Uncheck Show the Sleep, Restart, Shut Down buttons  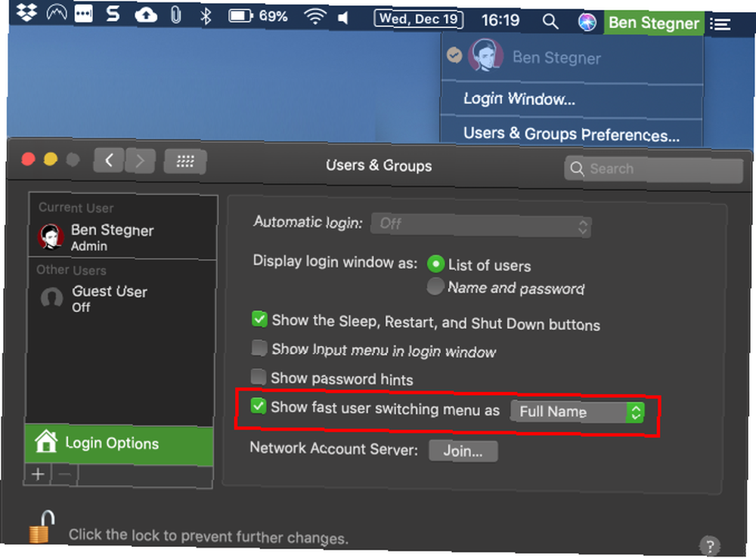click(259, 319)
